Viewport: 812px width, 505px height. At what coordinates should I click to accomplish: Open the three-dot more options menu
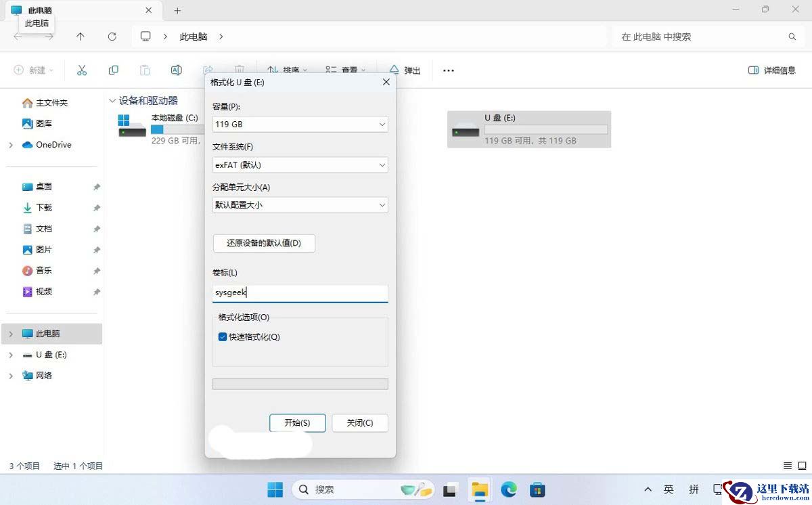[449, 70]
